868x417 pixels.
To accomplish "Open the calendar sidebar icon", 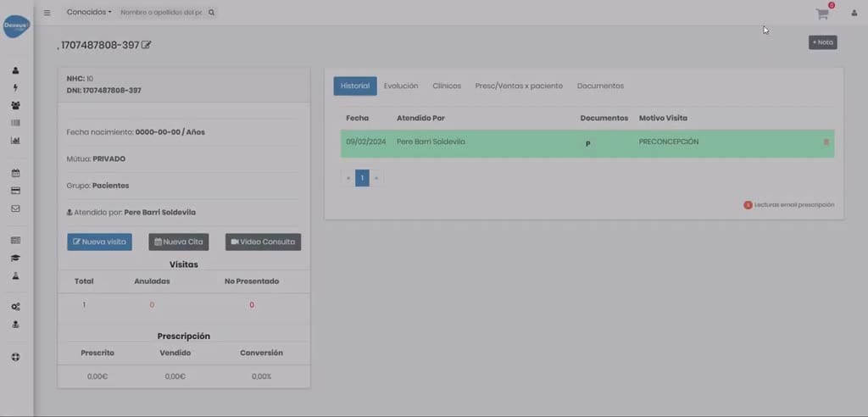I will click(x=15, y=173).
